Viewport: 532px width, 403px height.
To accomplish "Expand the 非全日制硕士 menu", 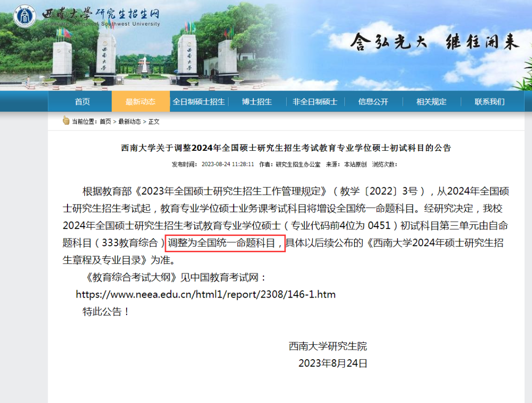I will (315, 101).
